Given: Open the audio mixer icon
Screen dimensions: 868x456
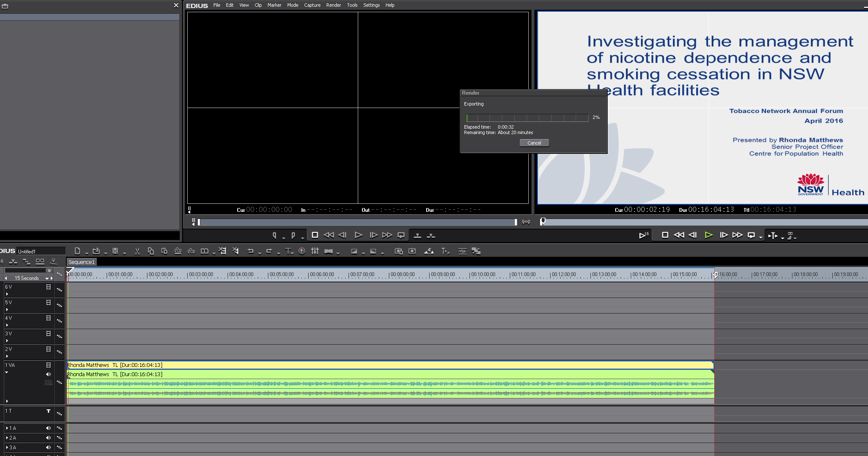Looking at the screenshot, I should (315, 251).
